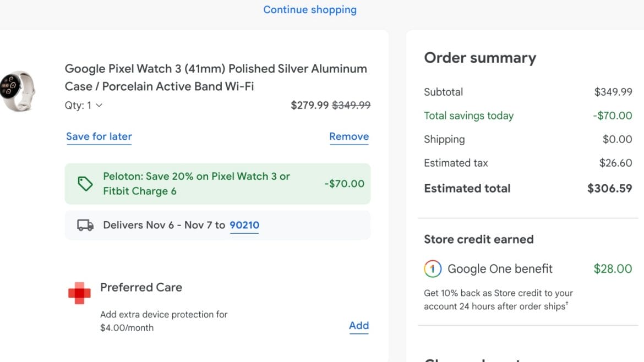Click the Order summary heading

coord(480,58)
